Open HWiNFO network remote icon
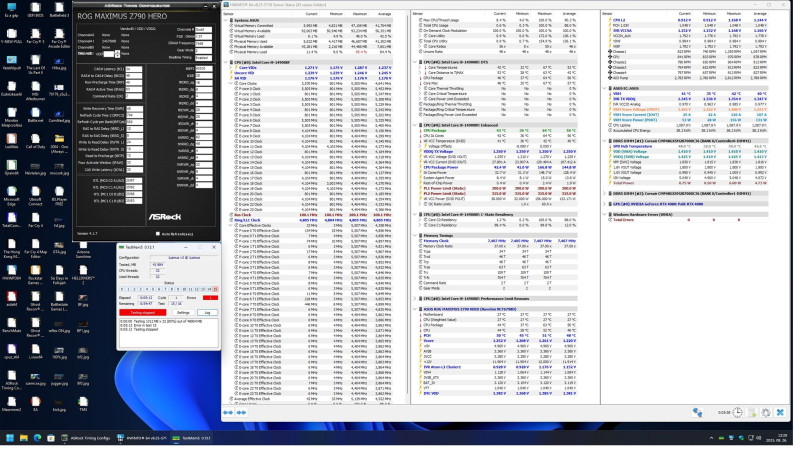 coord(697,412)
